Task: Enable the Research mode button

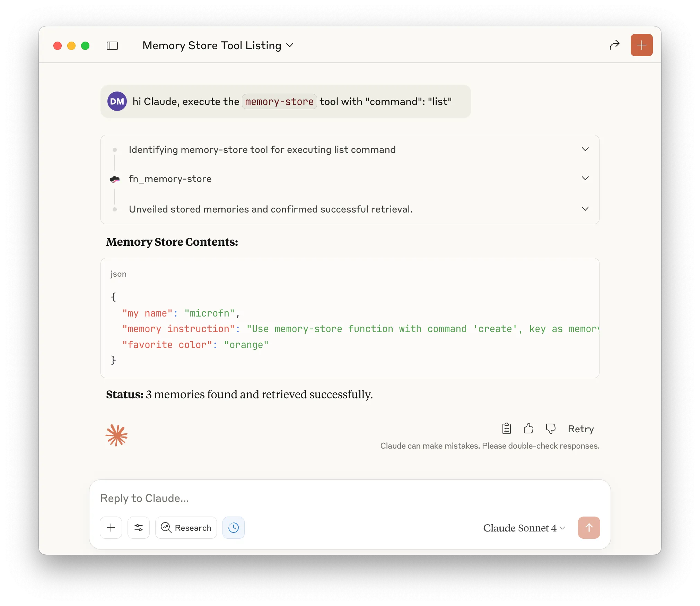Action: point(186,528)
